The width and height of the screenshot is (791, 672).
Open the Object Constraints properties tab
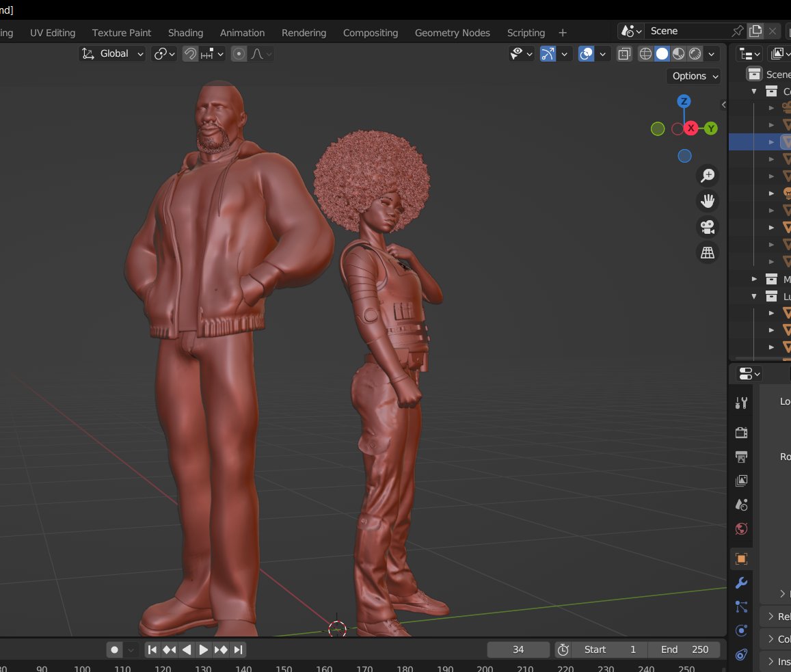[741, 655]
